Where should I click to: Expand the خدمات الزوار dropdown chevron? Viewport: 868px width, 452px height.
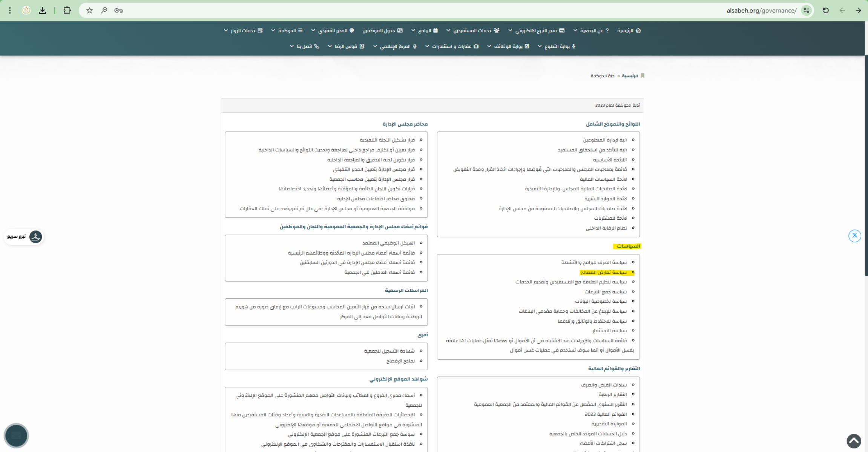(x=225, y=31)
